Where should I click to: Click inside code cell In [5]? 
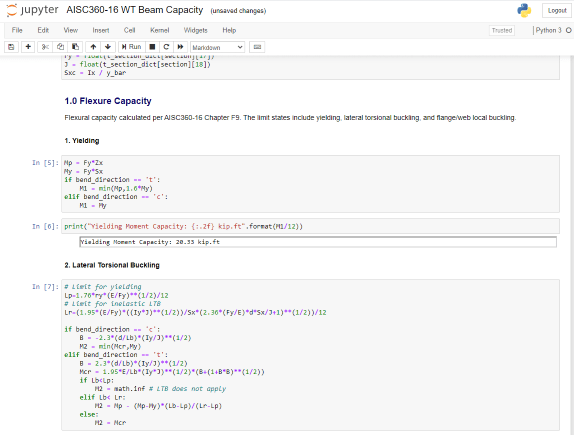coord(310,184)
